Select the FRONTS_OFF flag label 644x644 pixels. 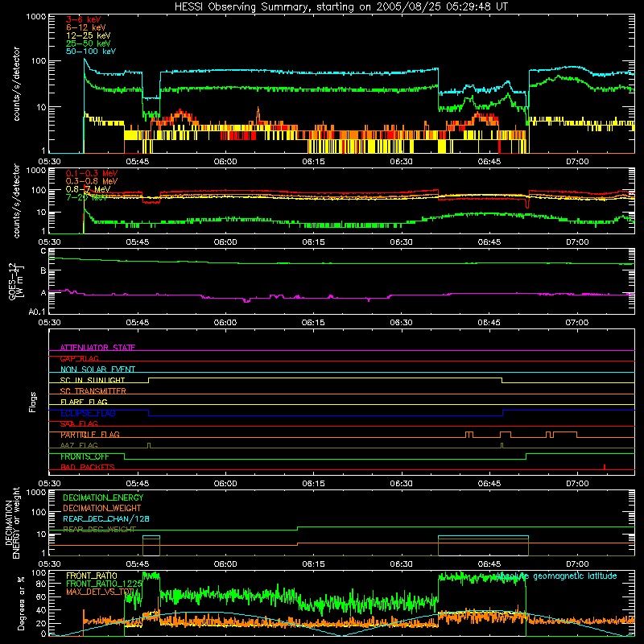(85, 456)
